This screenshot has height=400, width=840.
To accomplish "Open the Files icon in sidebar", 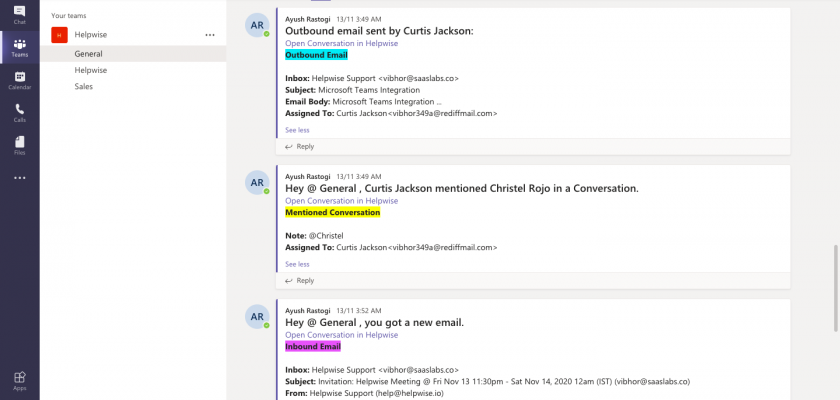I will point(19,145).
